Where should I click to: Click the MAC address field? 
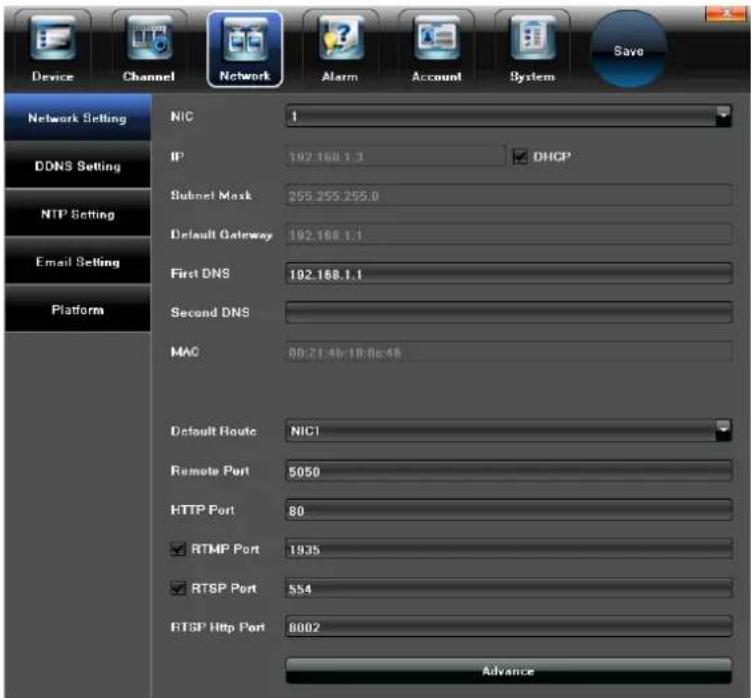coord(509,352)
